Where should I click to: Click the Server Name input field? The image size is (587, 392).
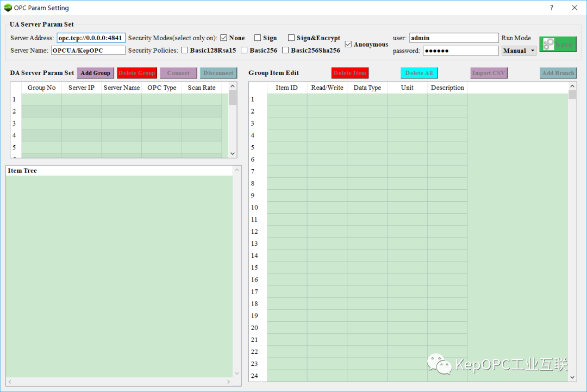88,50
